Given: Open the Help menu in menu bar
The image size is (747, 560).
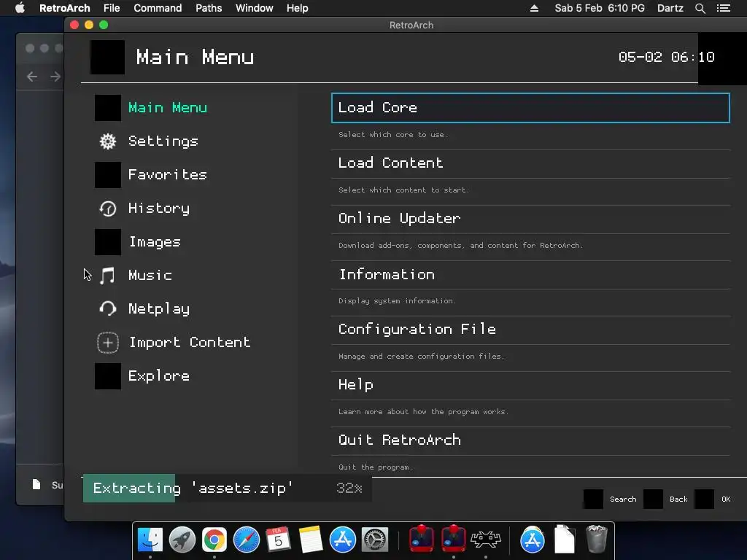Looking at the screenshot, I should [298, 8].
